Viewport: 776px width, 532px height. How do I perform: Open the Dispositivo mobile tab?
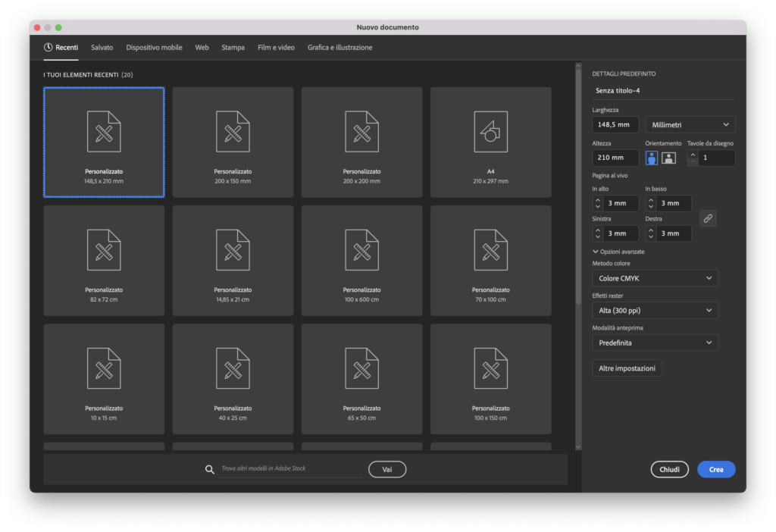coord(154,48)
